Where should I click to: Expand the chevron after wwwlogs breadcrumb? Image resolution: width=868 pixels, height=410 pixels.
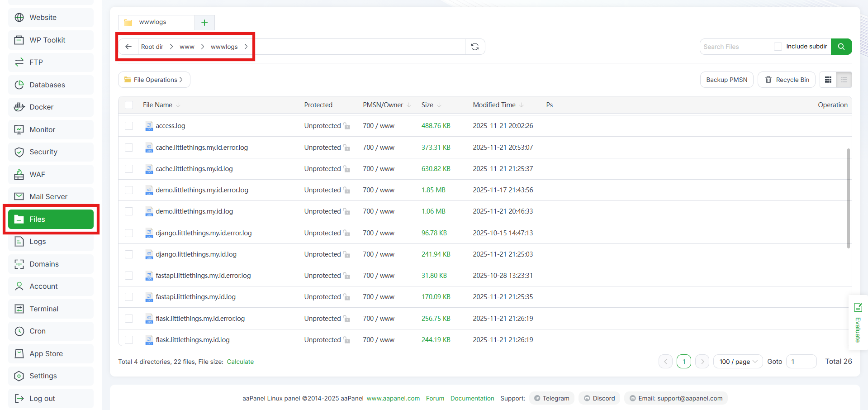click(x=246, y=47)
